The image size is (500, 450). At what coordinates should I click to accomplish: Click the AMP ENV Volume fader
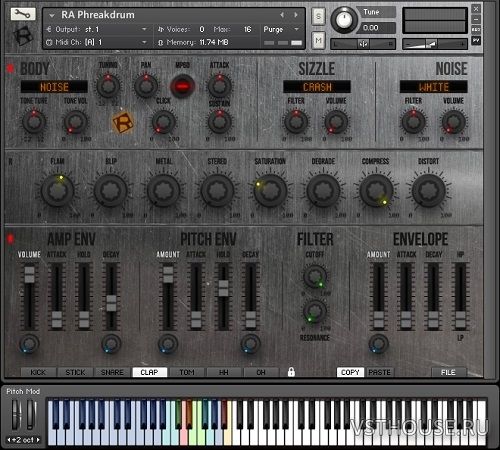tap(29, 275)
